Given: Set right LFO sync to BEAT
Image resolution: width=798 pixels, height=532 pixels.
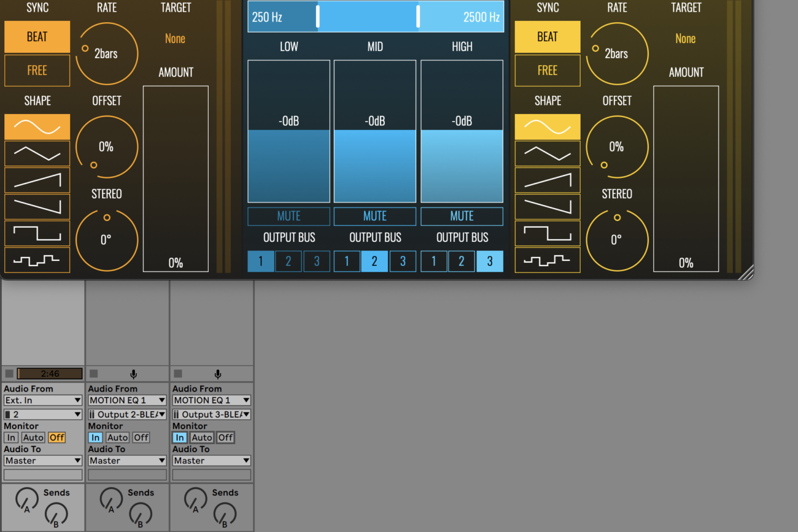Looking at the screenshot, I should coord(547,37).
